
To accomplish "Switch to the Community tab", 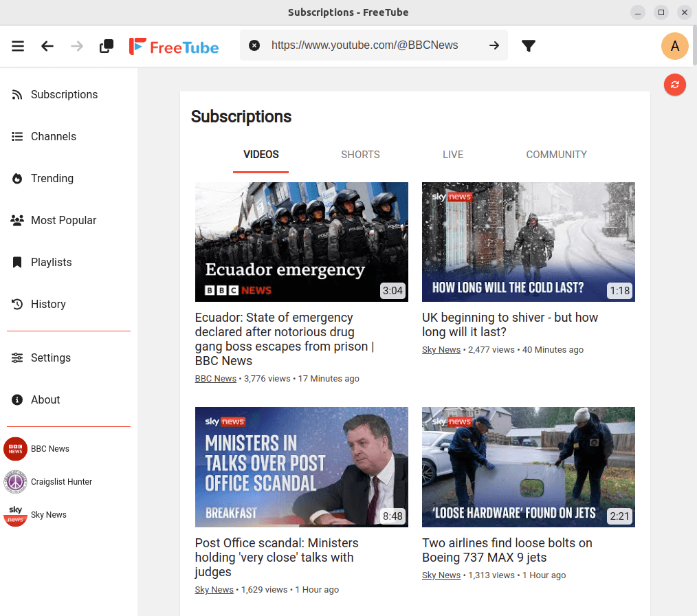I will [557, 155].
